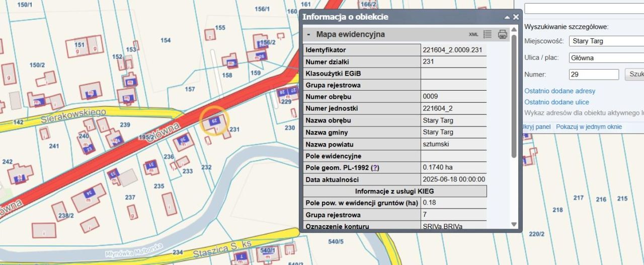Click the vertical scrollbar thumb in the info window
Viewport: 644px width, 265px height.
point(514,96)
